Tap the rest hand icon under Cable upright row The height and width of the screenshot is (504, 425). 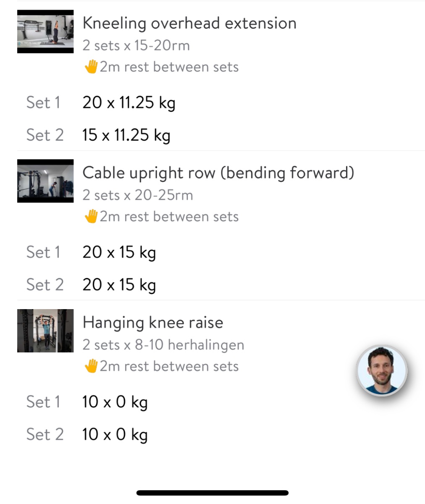coord(91,217)
